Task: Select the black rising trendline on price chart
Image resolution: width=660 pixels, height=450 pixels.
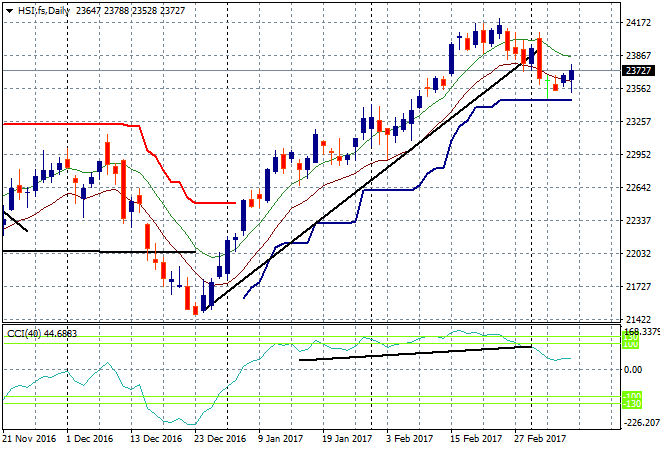Action: click(x=370, y=181)
